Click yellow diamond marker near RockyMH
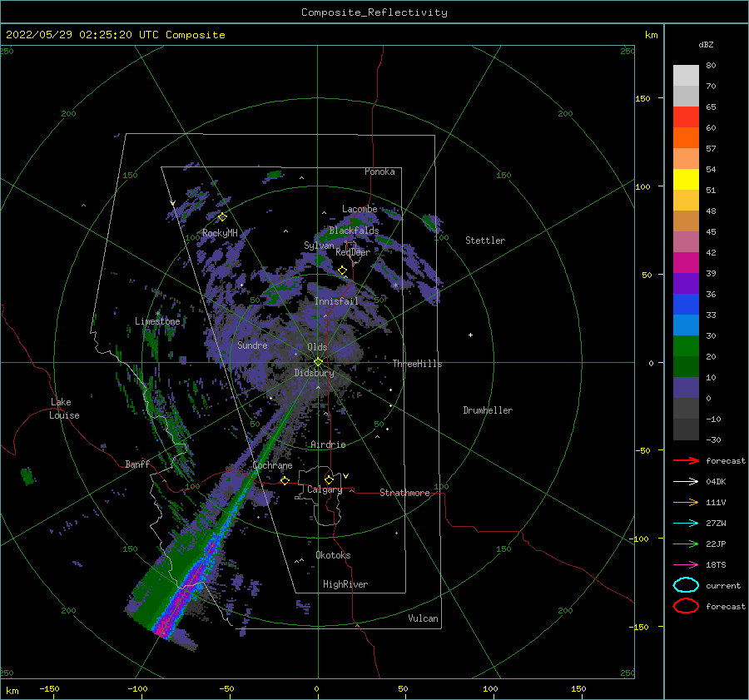The image size is (749, 700). [222, 217]
